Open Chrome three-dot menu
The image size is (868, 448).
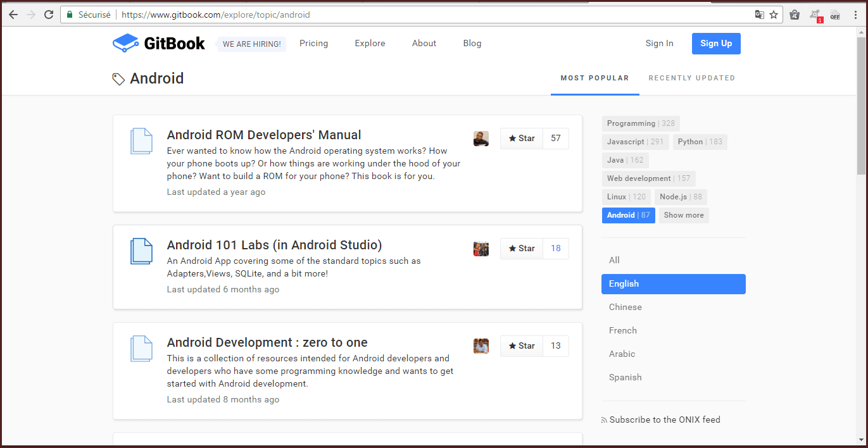click(855, 15)
